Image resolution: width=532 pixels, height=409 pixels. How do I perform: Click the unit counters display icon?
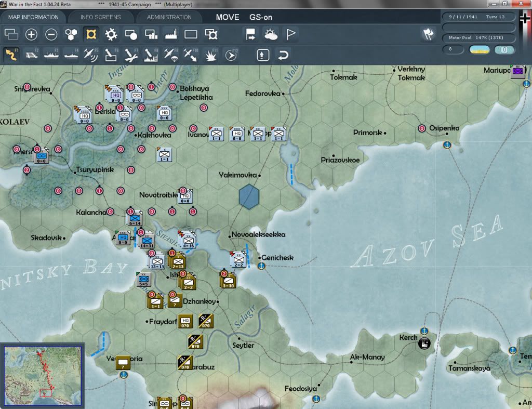[11, 34]
